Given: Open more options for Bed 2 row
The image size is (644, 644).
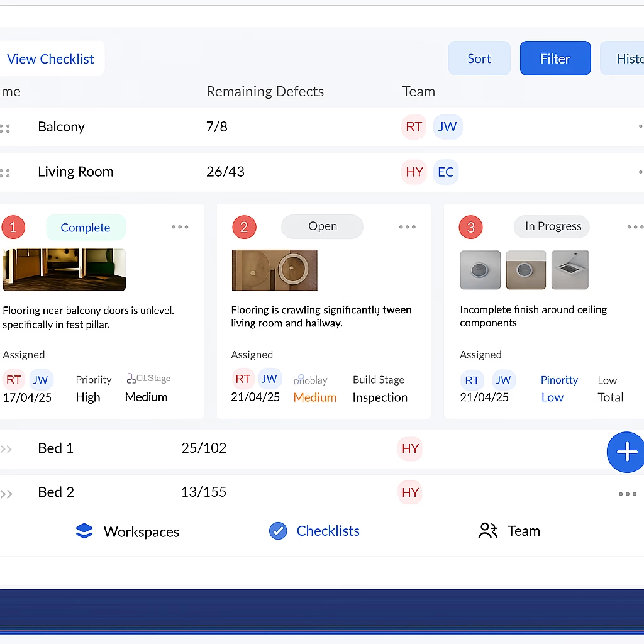Looking at the screenshot, I should [627, 494].
